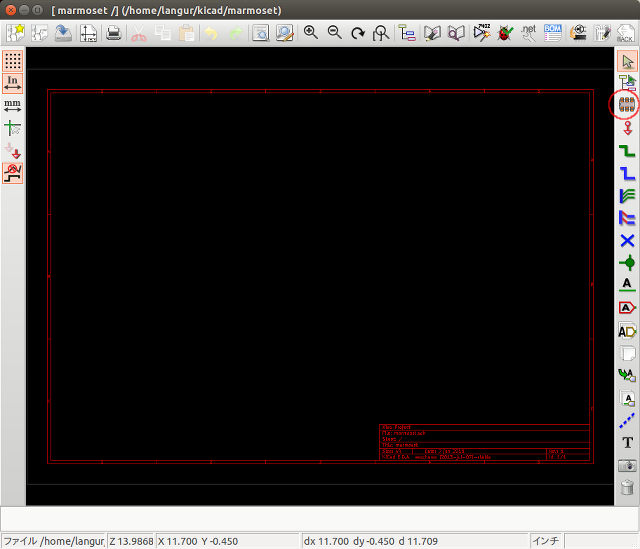Image resolution: width=640 pixels, height=549 pixels.
Task: Copy the selected item
Action: pyautogui.click(x=163, y=33)
